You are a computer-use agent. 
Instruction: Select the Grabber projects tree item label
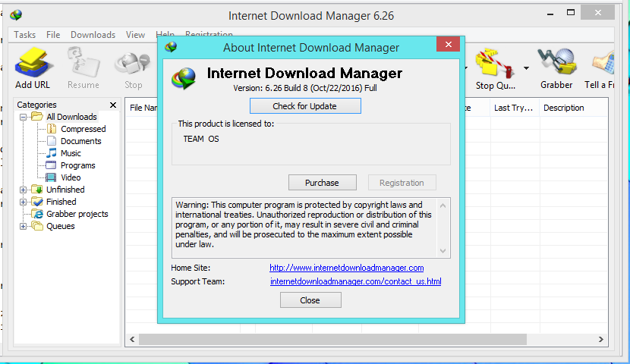(77, 214)
